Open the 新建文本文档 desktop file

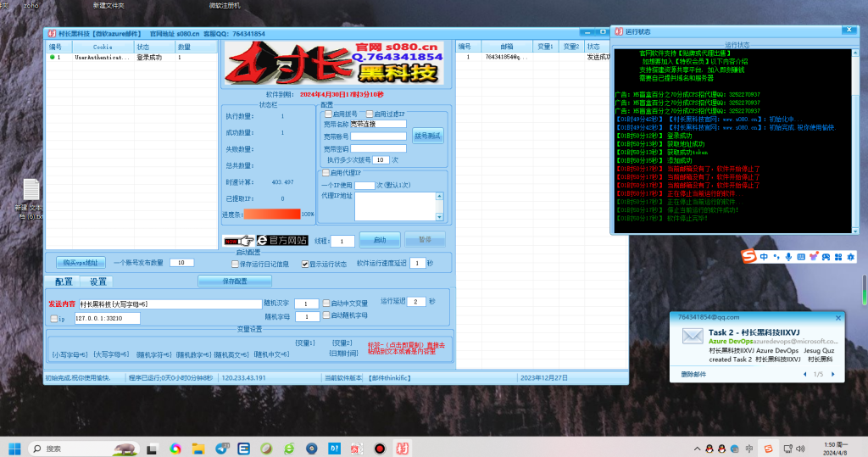coord(31,199)
